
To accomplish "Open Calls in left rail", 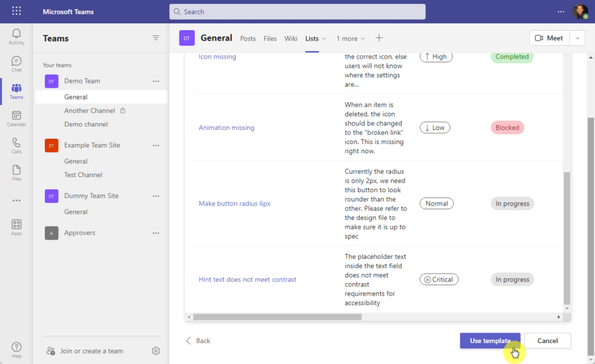I will point(16,146).
